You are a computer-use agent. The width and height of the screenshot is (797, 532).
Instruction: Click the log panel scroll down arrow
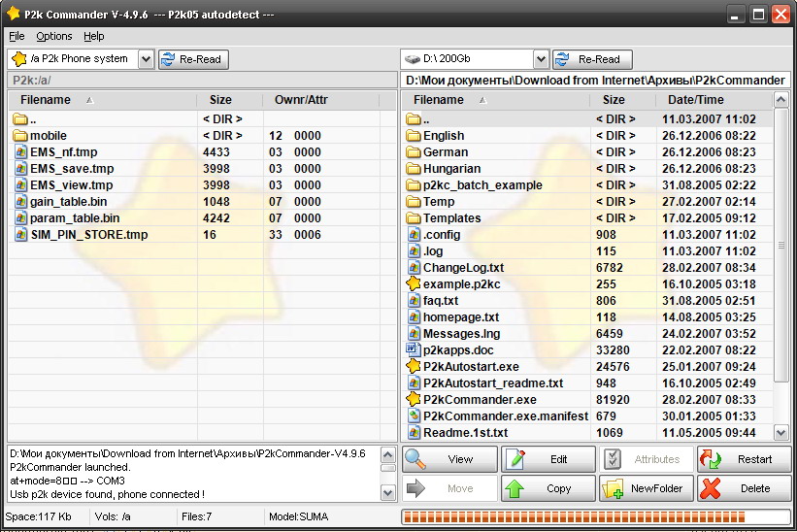tap(388, 492)
